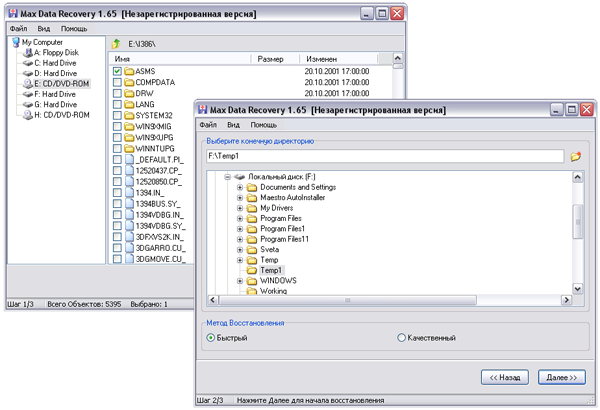Expand the Program Files11 folder node
600x410 pixels.
pyautogui.click(x=240, y=239)
